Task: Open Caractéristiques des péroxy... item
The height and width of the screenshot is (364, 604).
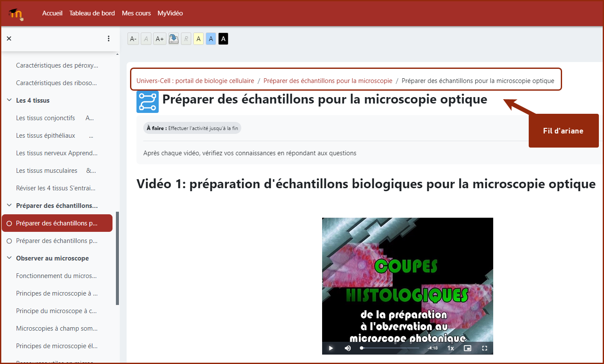Action: (x=57, y=65)
